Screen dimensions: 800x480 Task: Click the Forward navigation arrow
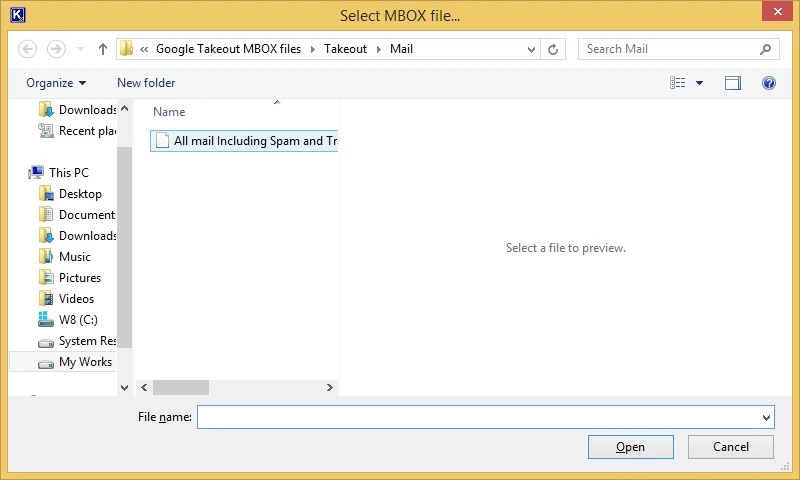coord(56,49)
